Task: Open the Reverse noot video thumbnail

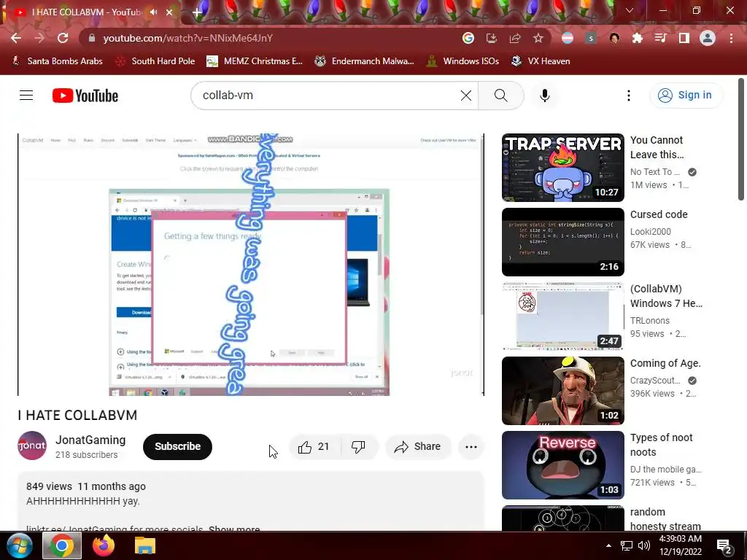Action: pos(562,464)
